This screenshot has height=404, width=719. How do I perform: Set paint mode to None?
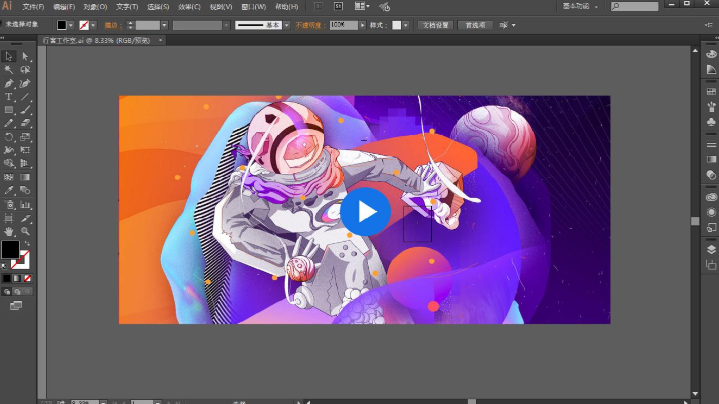pyautogui.click(x=25, y=279)
